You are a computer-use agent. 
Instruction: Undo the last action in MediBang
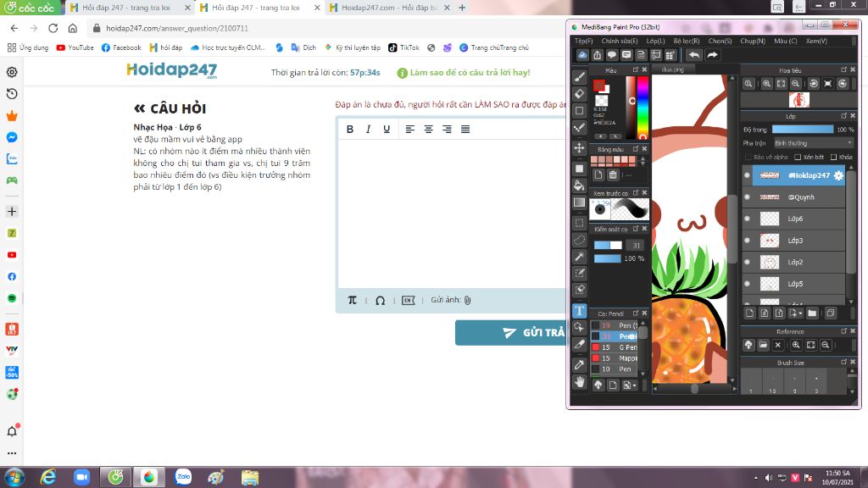coord(694,55)
